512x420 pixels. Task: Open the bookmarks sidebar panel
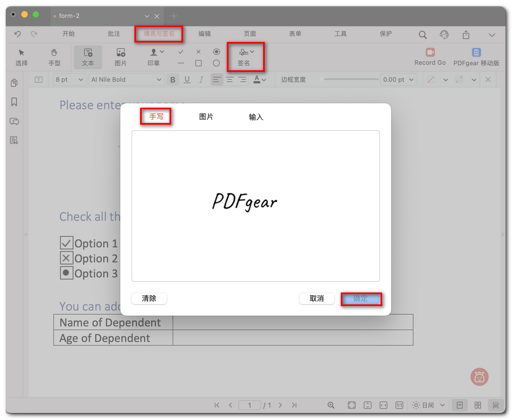tap(14, 102)
